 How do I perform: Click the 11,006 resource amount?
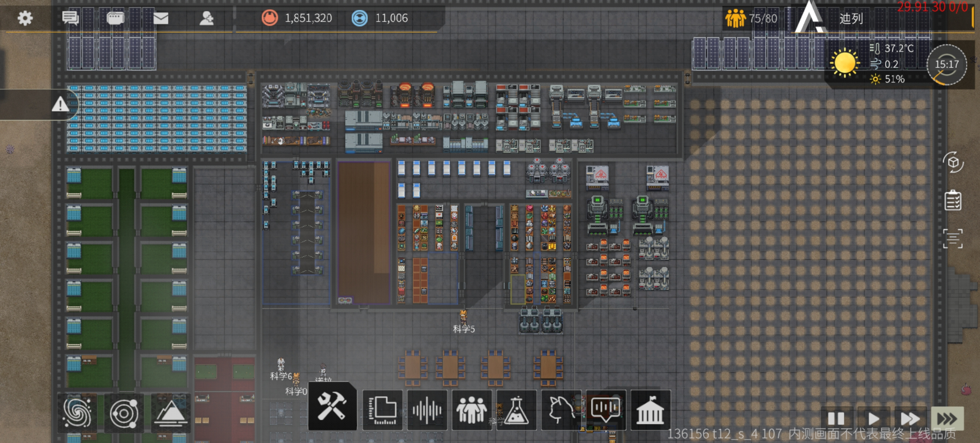[392, 18]
